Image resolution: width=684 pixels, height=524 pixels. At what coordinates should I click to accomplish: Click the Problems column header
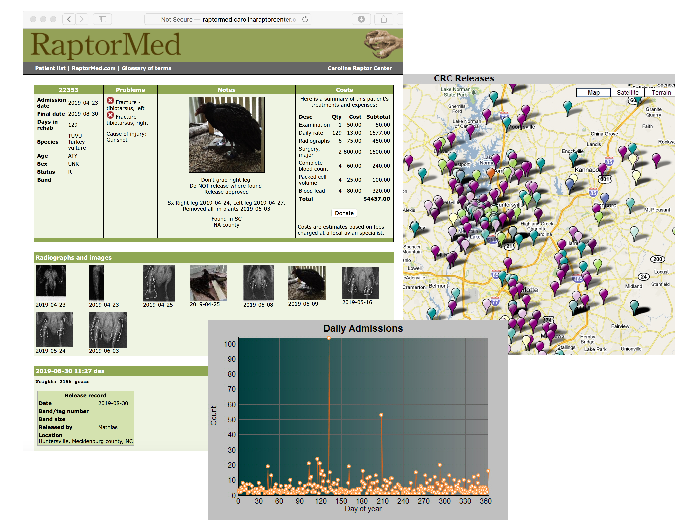click(130, 90)
